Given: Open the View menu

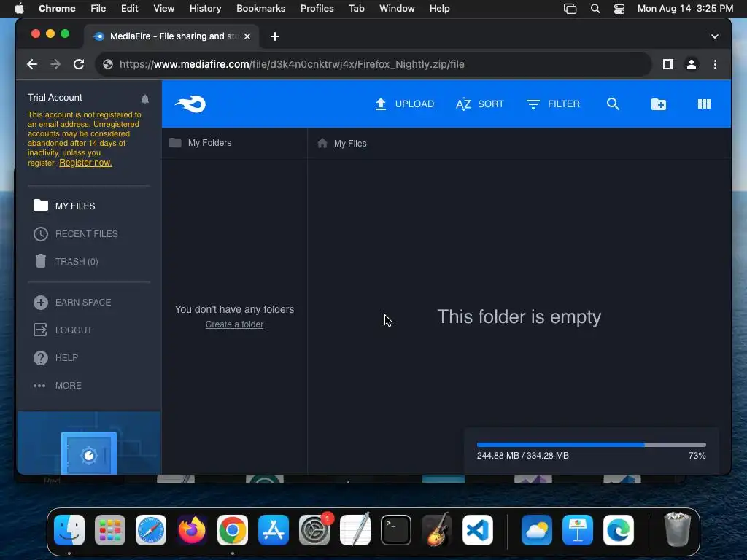Looking at the screenshot, I should pos(163,9).
